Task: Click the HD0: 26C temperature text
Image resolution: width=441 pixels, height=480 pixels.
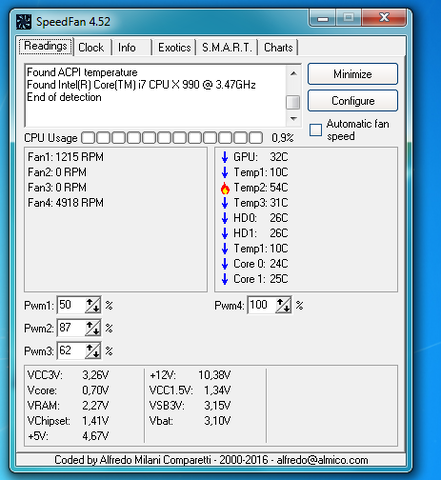Action: click(261, 218)
